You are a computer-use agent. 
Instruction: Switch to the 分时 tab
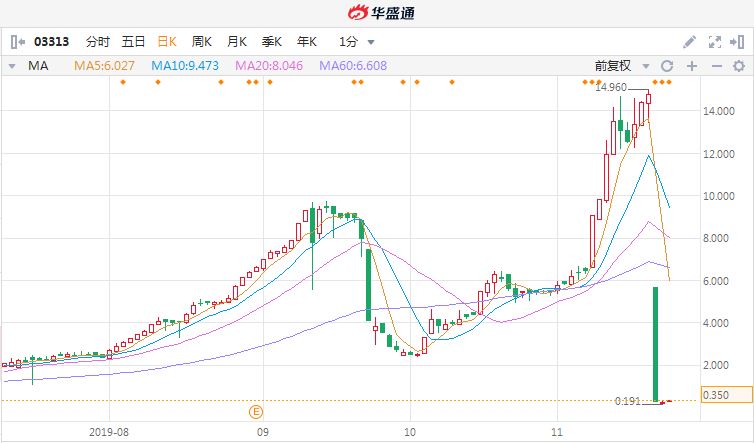tap(98, 42)
